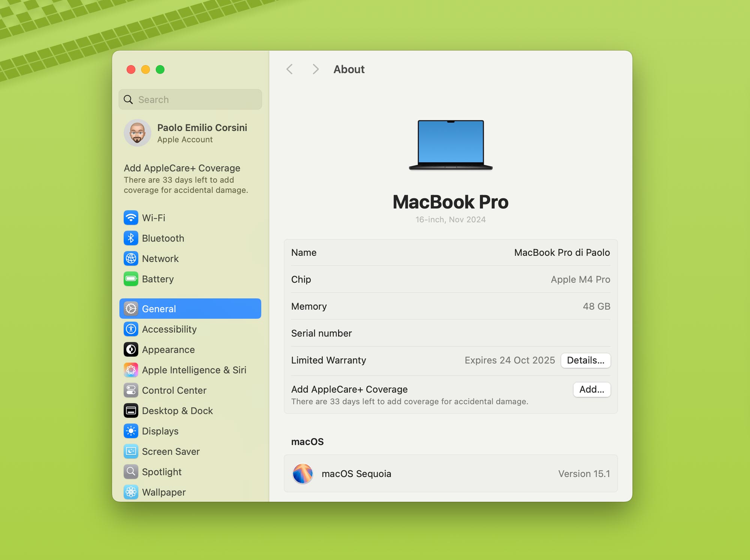Click the Name row label
This screenshot has width=750, height=560.
pos(304,252)
